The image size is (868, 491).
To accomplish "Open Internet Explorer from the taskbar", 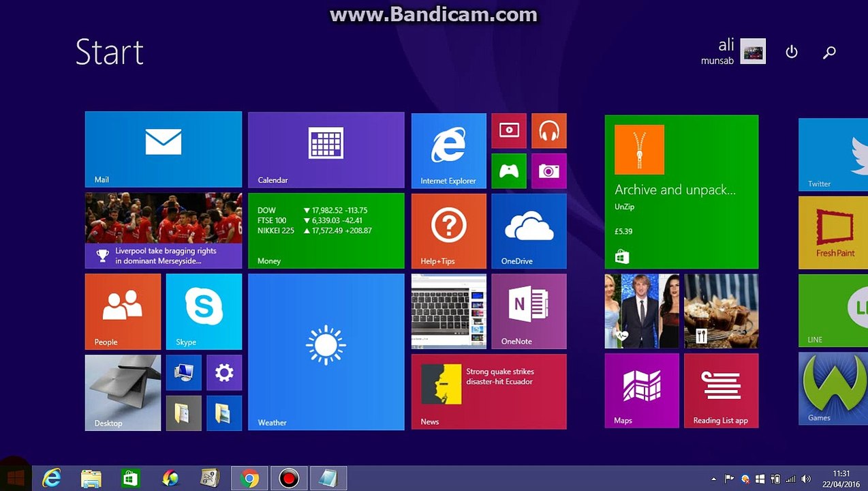I will 51,479.
